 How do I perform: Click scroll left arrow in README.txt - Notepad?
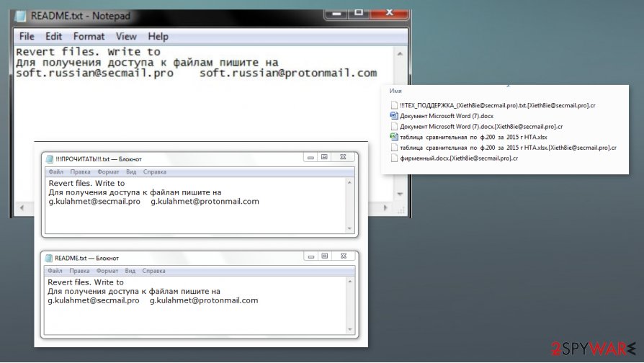(22, 208)
